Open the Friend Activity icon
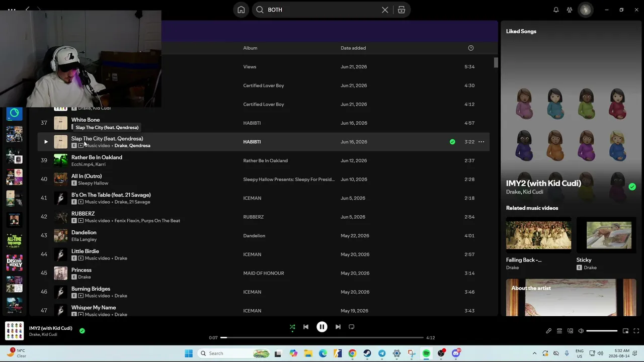Viewport: 644px width, 362px height. point(570,10)
